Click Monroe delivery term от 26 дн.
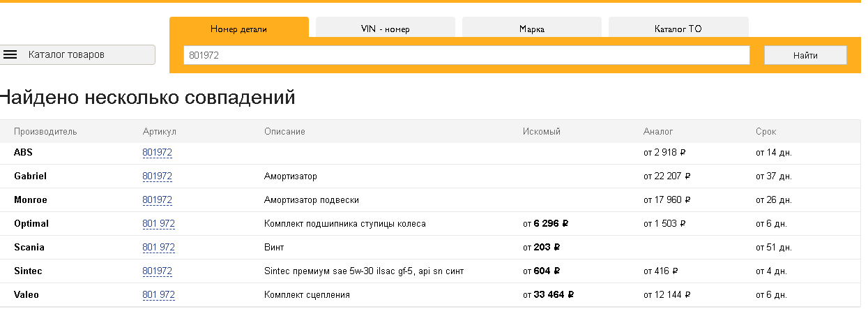 [x=774, y=199]
